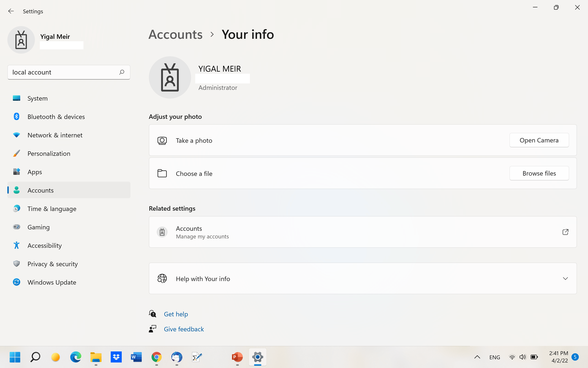Switch to Word on taskbar
The height and width of the screenshot is (368, 588).
pyautogui.click(x=136, y=357)
